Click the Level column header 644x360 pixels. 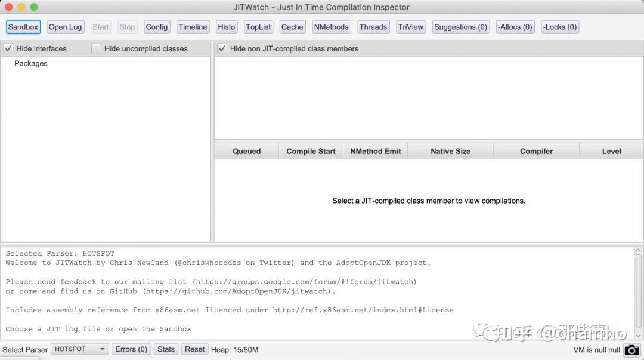click(612, 152)
